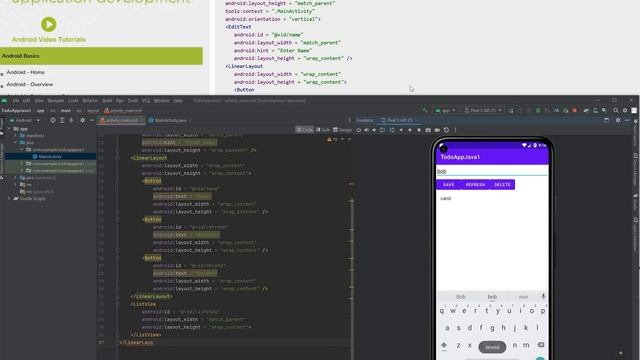This screenshot has height=360, width=640.
Task: Open Android - Home sidebar link
Action: (x=25, y=72)
